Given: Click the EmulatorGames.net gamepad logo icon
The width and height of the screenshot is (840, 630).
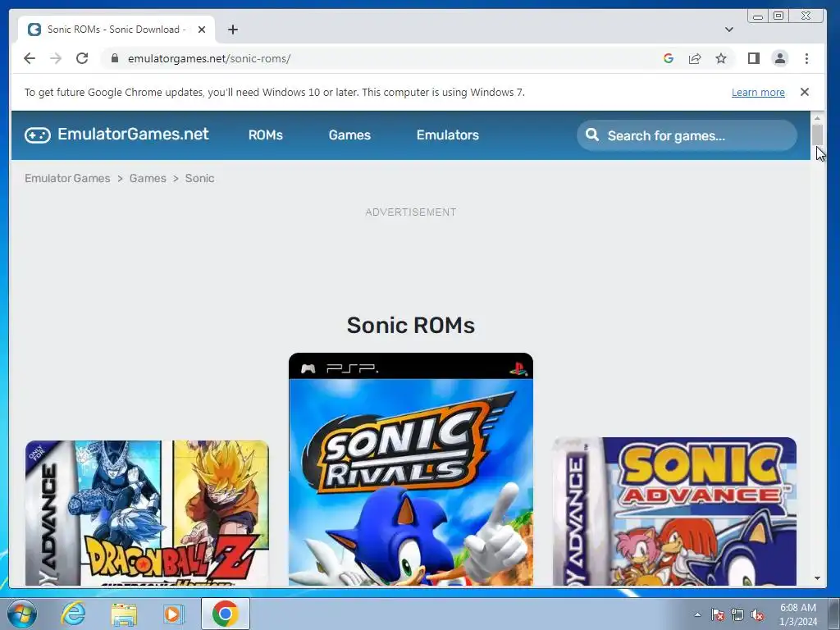Looking at the screenshot, I should coord(38,135).
